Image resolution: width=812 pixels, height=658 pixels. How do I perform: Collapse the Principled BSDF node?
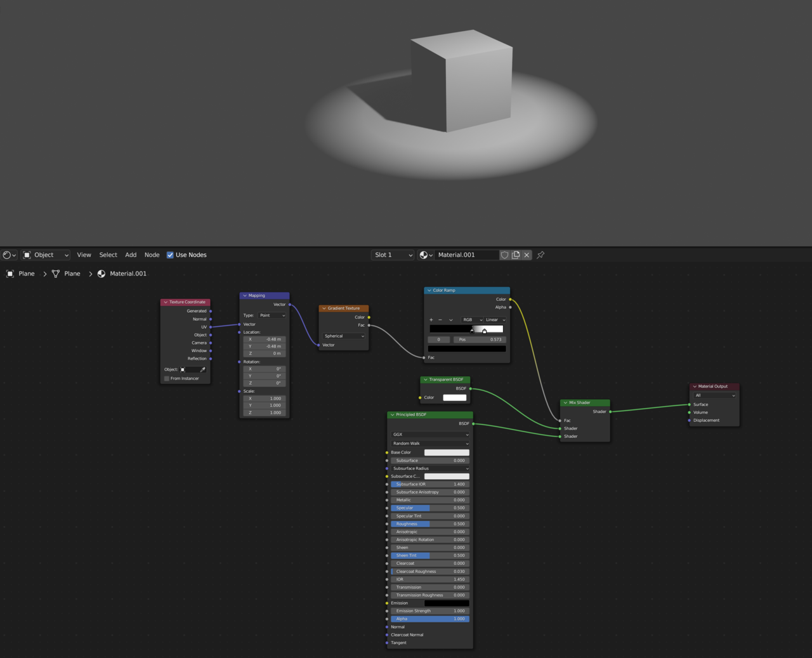pos(392,415)
